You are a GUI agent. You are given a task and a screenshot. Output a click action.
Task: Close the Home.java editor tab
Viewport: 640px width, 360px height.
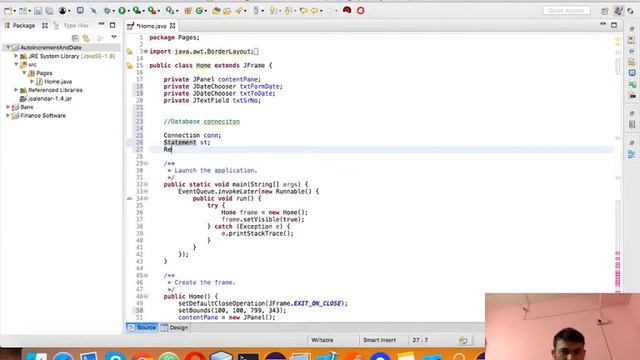tap(173, 26)
